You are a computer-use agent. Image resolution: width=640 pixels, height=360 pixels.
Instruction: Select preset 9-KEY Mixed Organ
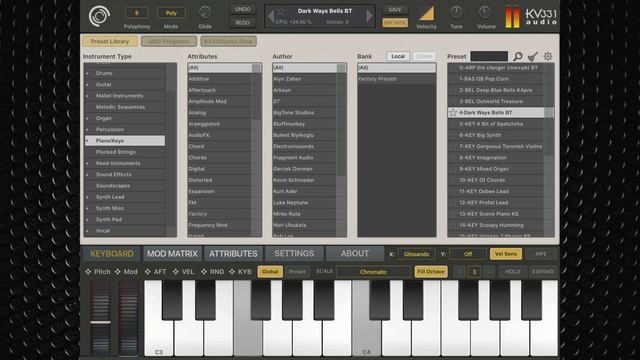pos(496,169)
